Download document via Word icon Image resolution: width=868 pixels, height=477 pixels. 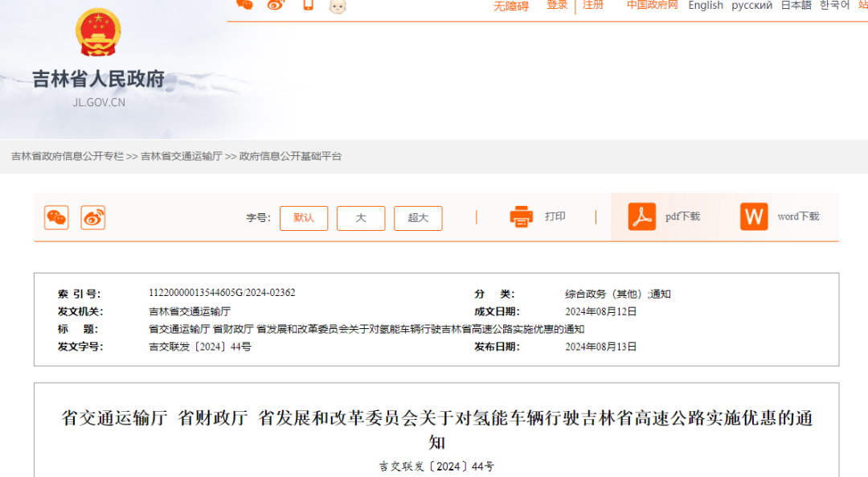click(754, 216)
